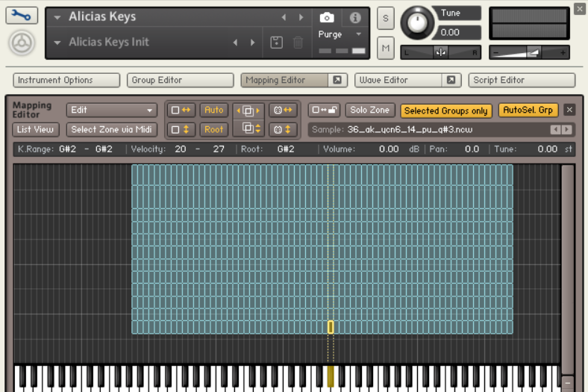Mute the instrument with M button
The image size is (588, 392).
coord(386,48)
